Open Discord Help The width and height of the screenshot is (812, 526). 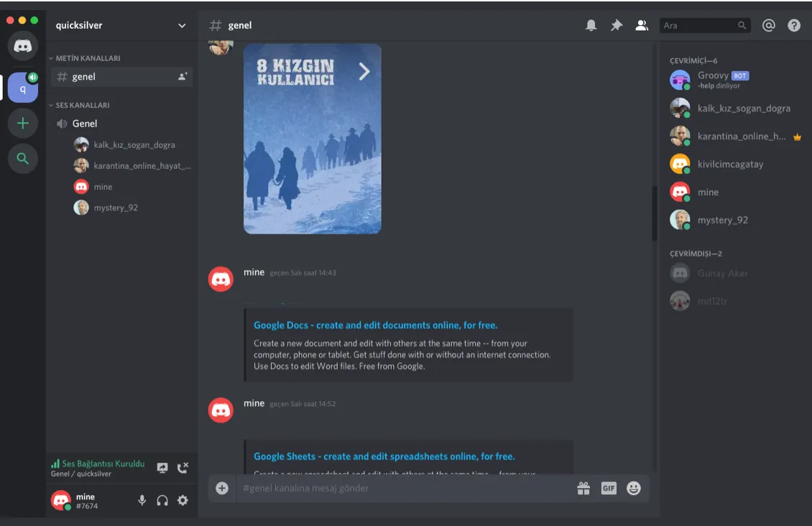[x=793, y=24]
